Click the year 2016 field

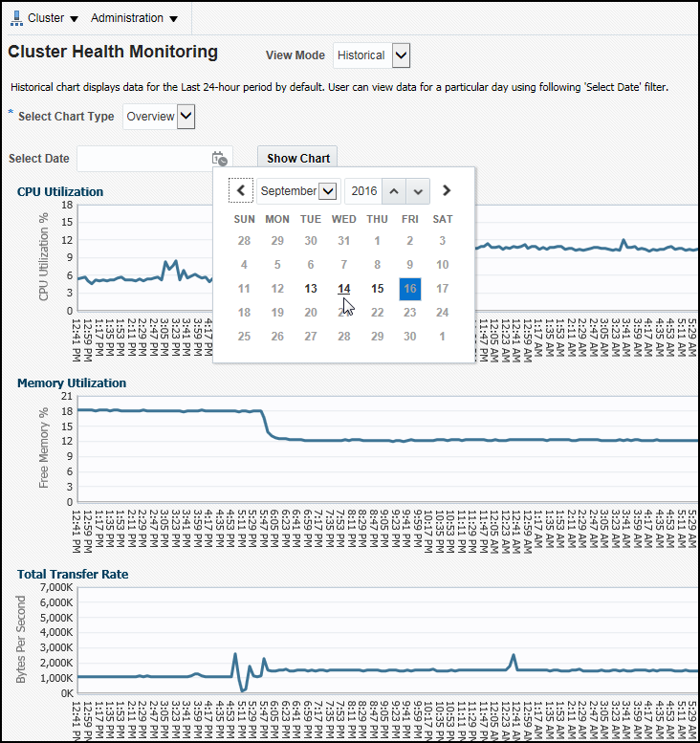tap(363, 191)
